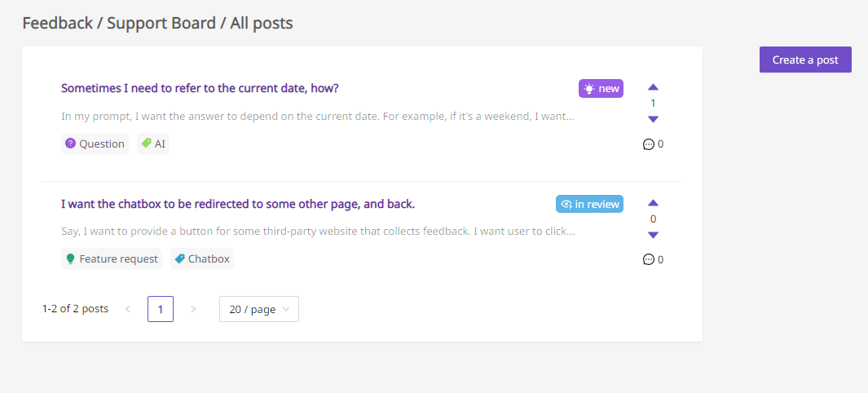Click the chatbox post description preview text
Viewport: 868px width, 393px height.
point(318,232)
